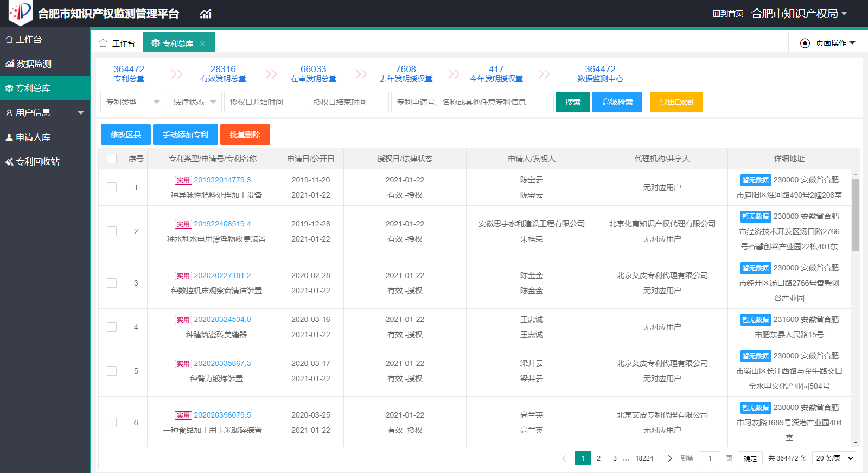The width and height of the screenshot is (868, 473).
Task: Expand the 法律状态 dropdown
Action: (194, 102)
